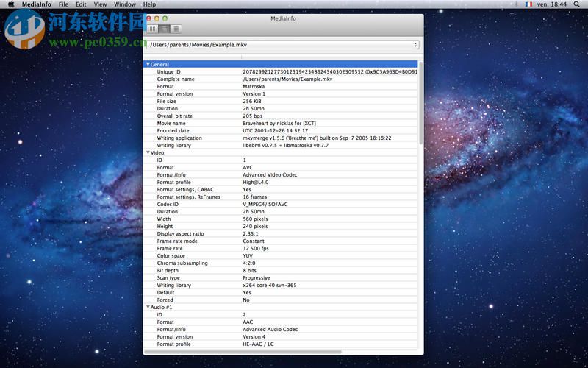Click the vertical scrollbar of the tree
This screenshot has height=368, width=588.
[x=420, y=102]
